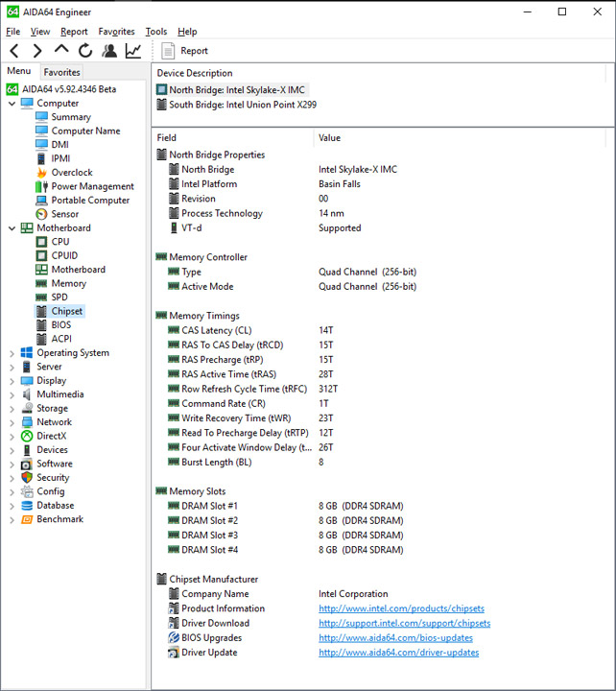Open the Tools menu
The width and height of the screenshot is (616, 691).
click(156, 32)
